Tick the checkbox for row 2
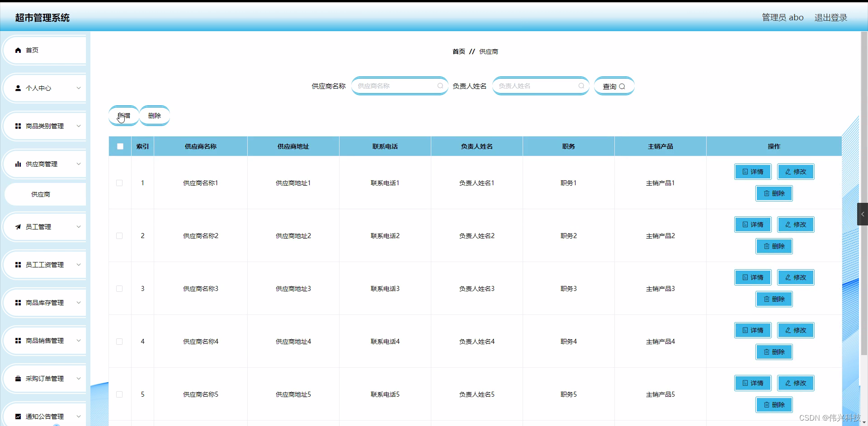 [x=119, y=236]
